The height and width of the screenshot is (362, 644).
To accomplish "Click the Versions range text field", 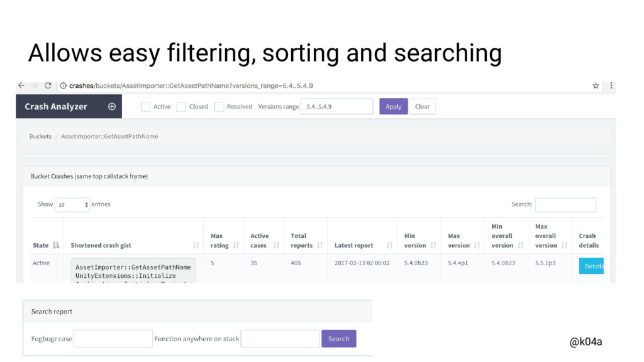I will pyautogui.click(x=336, y=107).
